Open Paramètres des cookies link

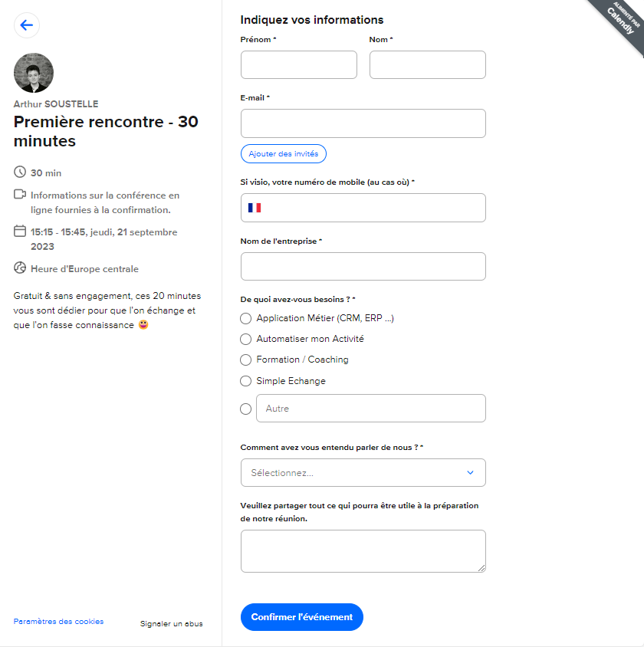(x=58, y=622)
